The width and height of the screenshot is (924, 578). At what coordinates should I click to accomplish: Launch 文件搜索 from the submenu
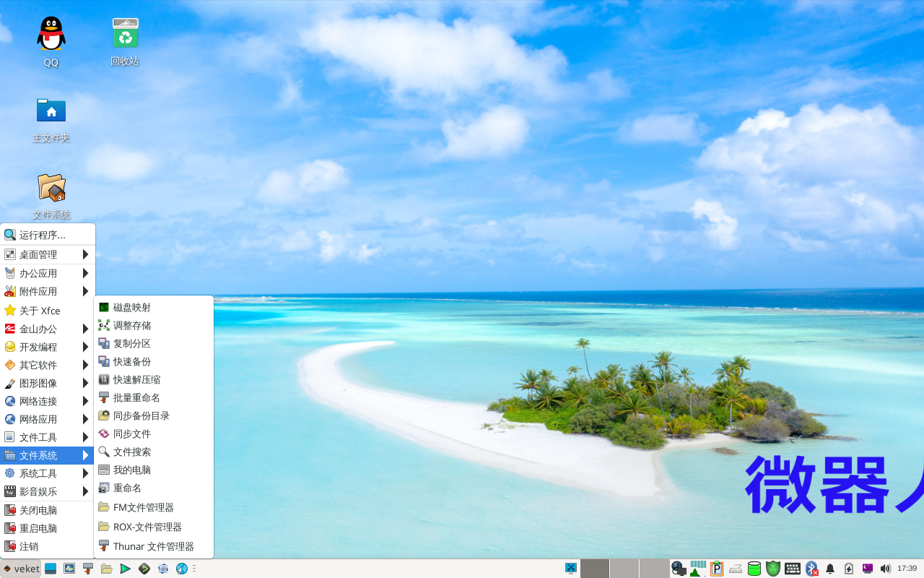coord(154,452)
